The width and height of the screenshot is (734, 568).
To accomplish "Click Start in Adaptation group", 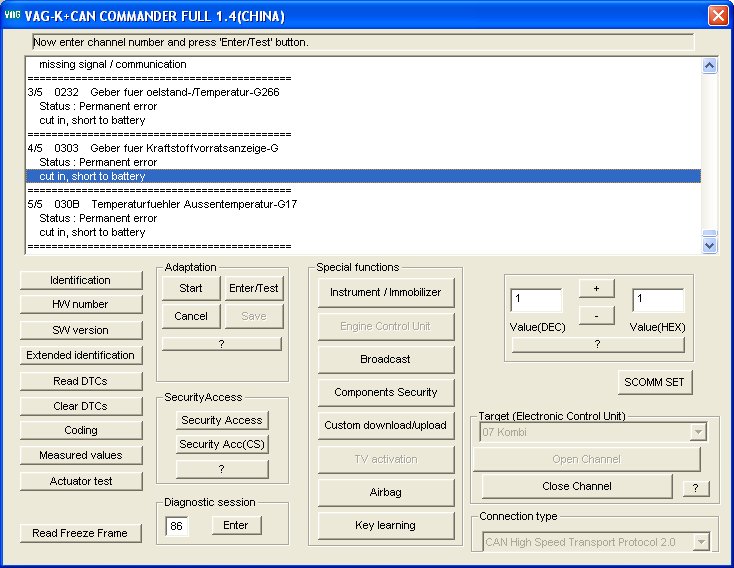I will (x=191, y=288).
